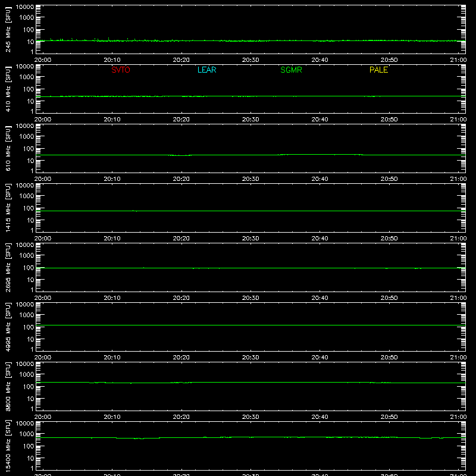
Task: Click the 1415 MHz [SFU] axis label
Action: pos(8,208)
